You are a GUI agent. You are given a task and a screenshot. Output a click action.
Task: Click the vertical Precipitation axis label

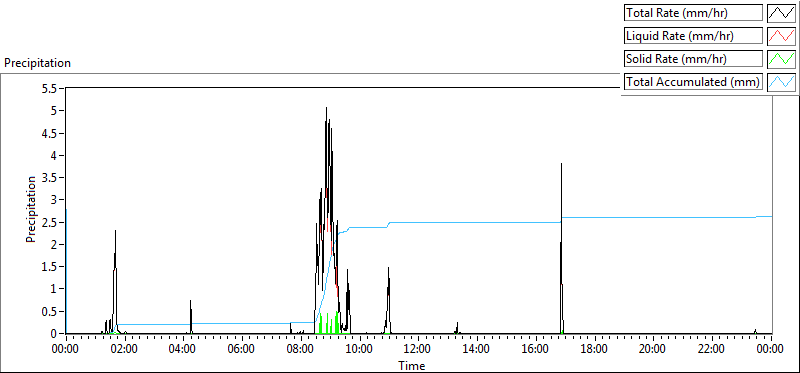tap(31, 210)
